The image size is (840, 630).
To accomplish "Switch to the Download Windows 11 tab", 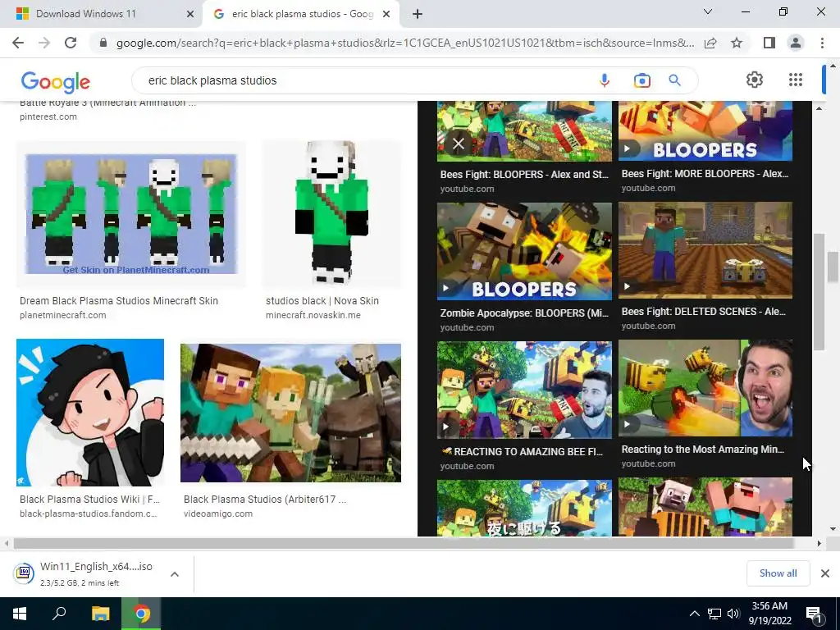I will tap(101, 14).
